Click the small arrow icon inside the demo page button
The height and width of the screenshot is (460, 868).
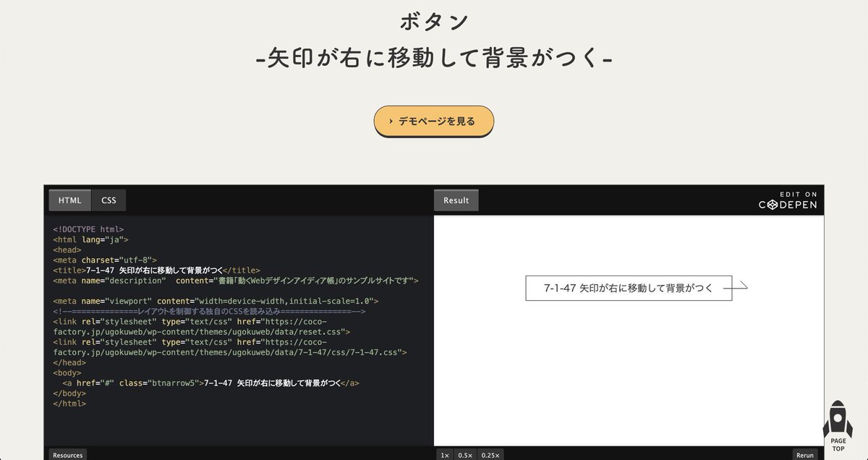[x=391, y=122]
